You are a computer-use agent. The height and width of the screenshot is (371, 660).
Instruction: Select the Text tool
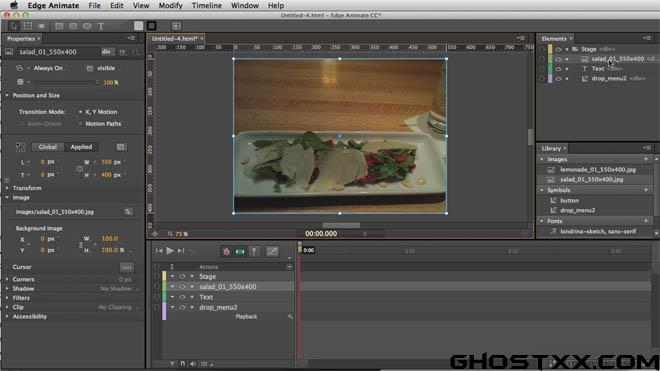click(x=101, y=26)
